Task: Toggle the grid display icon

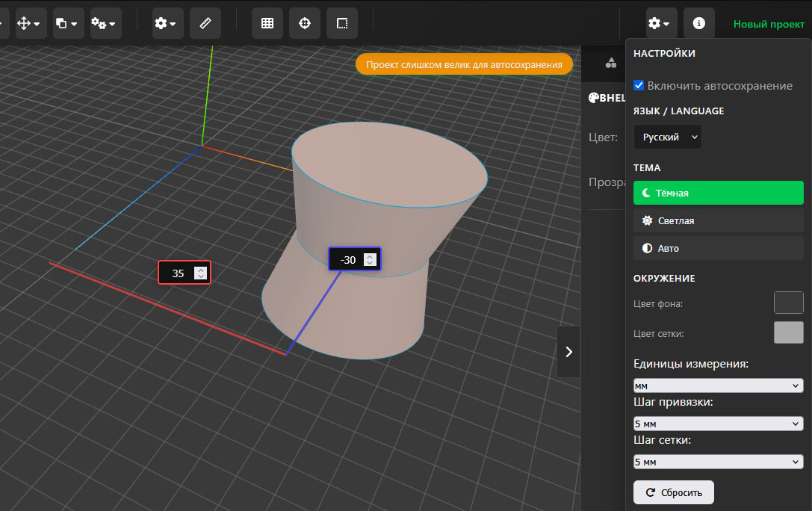Action: (267, 23)
